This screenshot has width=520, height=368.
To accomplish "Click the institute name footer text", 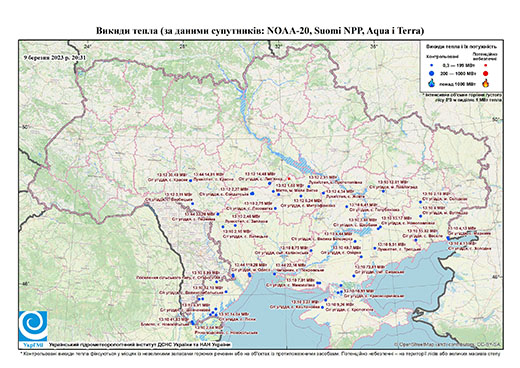I will click(x=140, y=345).
